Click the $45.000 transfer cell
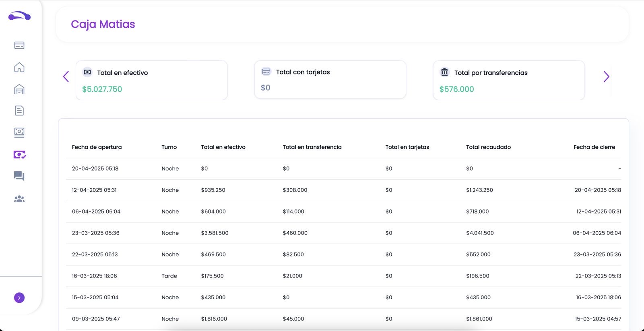Image resolution: width=644 pixels, height=331 pixels. click(x=293, y=319)
